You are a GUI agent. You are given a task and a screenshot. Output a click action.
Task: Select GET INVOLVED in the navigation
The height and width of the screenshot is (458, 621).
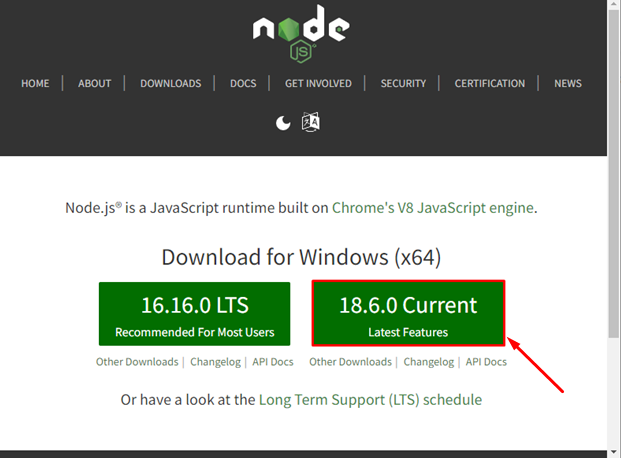[318, 84]
